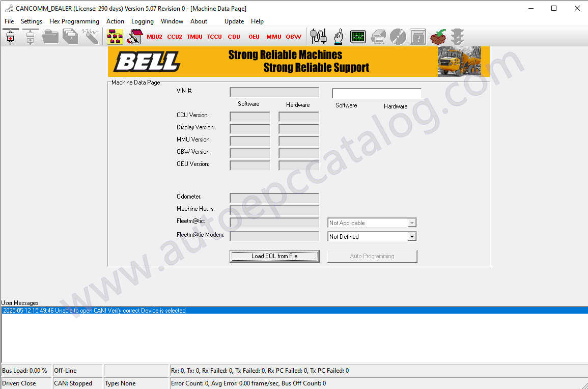Screen dimensions: 588x389
Task: Open the Action menu
Action: [115, 21]
